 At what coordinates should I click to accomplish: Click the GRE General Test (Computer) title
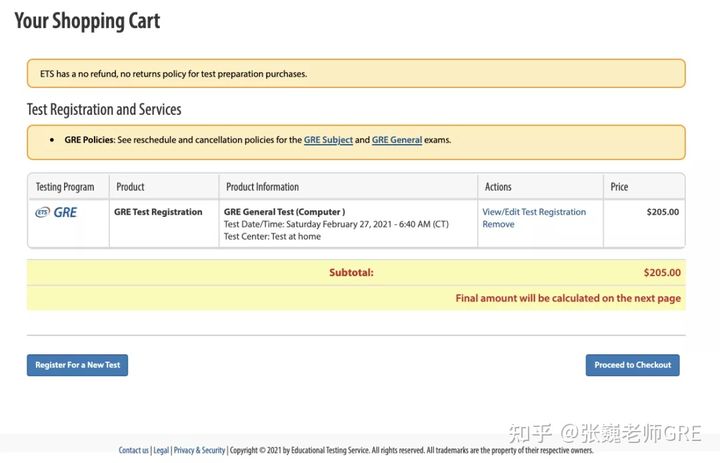[284, 212]
